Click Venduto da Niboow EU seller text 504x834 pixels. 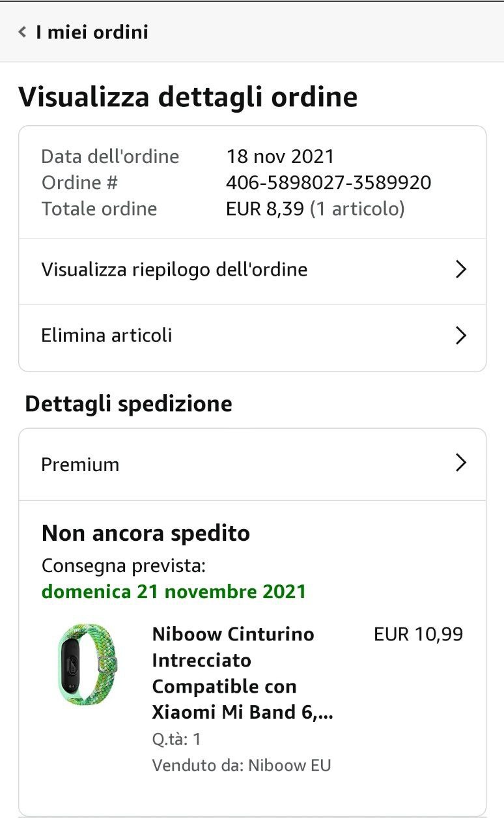[242, 765]
